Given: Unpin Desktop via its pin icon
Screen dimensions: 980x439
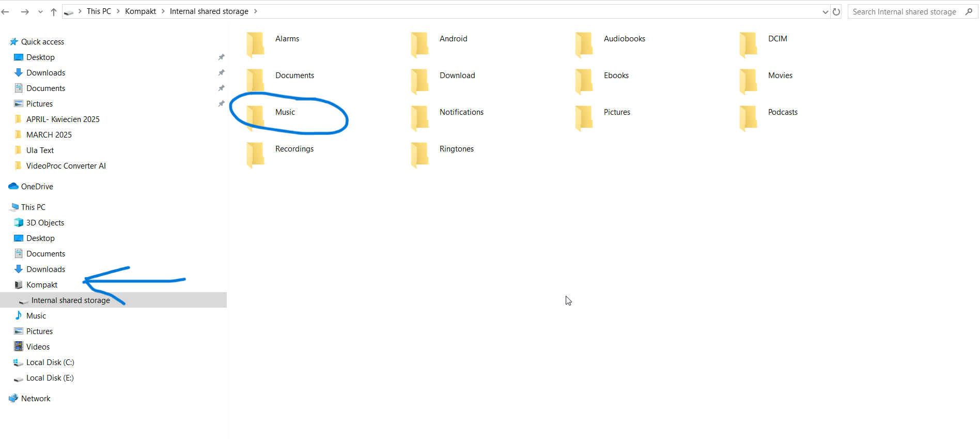Looking at the screenshot, I should pyautogui.click(x=221, y=57).
